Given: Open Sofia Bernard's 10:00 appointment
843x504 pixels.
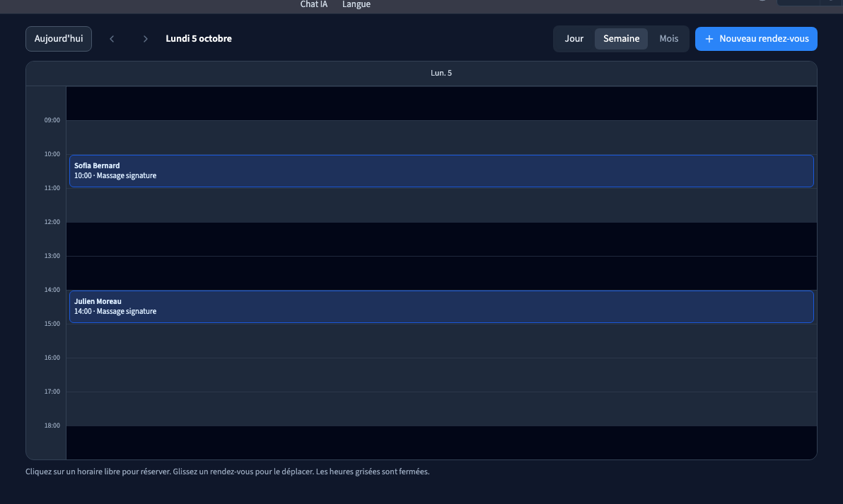Looking at the screenshot, I should [x=441, y=171].
